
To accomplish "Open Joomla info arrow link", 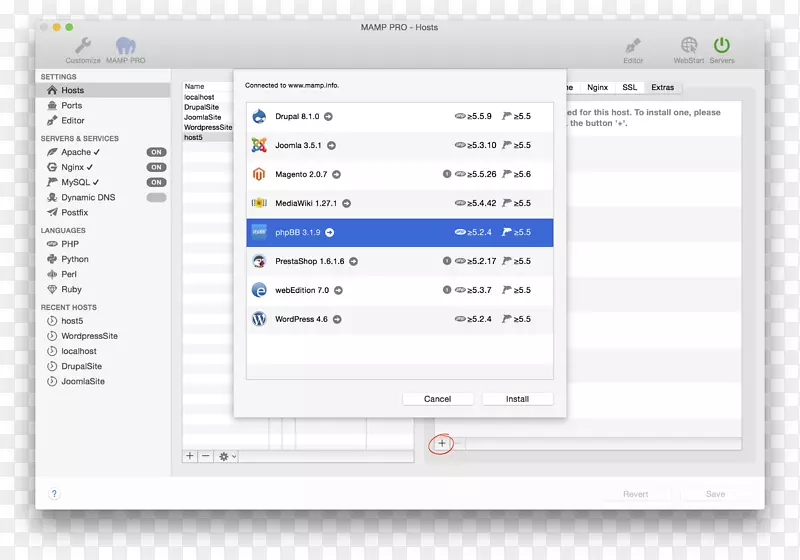I will pyautogui.click(x=332, y=146).
